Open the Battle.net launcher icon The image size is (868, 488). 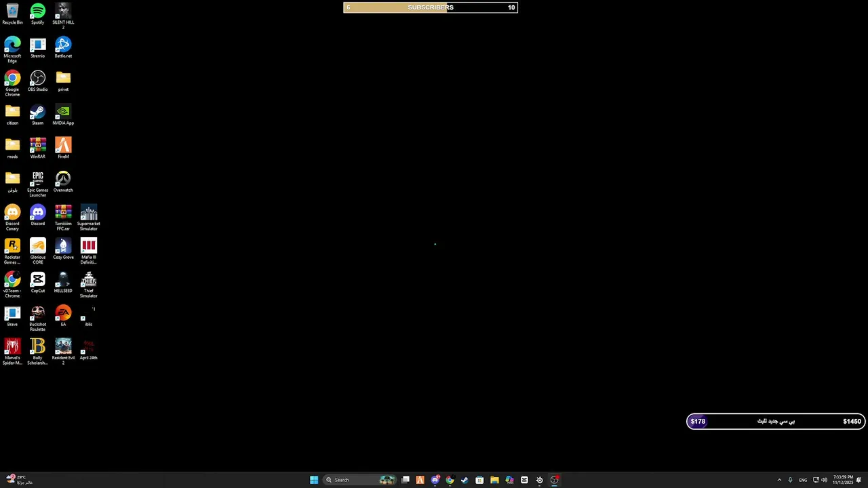[x=63, y=48]
